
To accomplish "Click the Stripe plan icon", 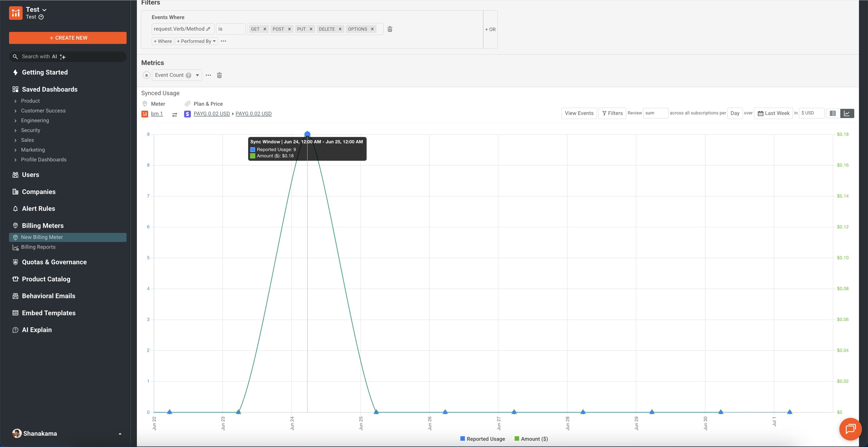I will pos(187,114).
